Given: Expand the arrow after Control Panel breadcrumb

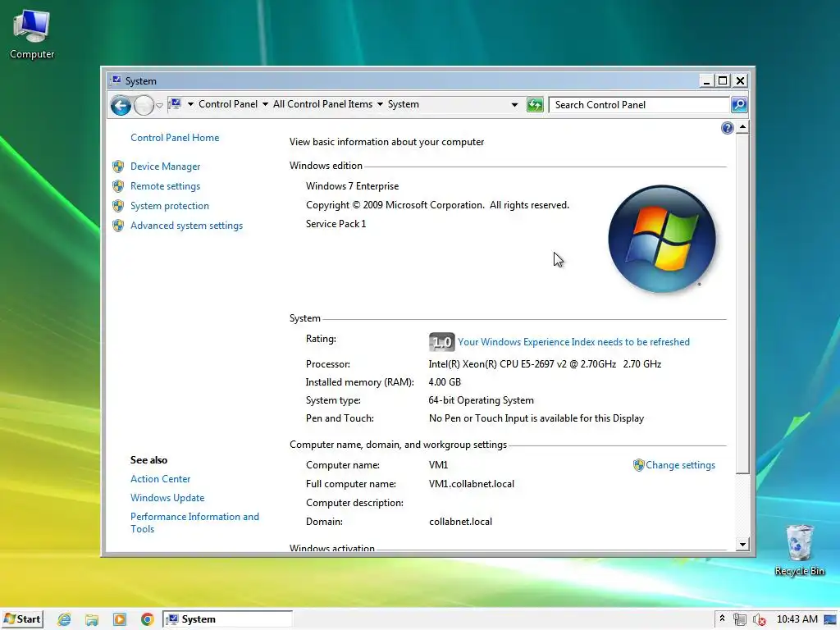Looking at the screenshot, I should [265, 104].
